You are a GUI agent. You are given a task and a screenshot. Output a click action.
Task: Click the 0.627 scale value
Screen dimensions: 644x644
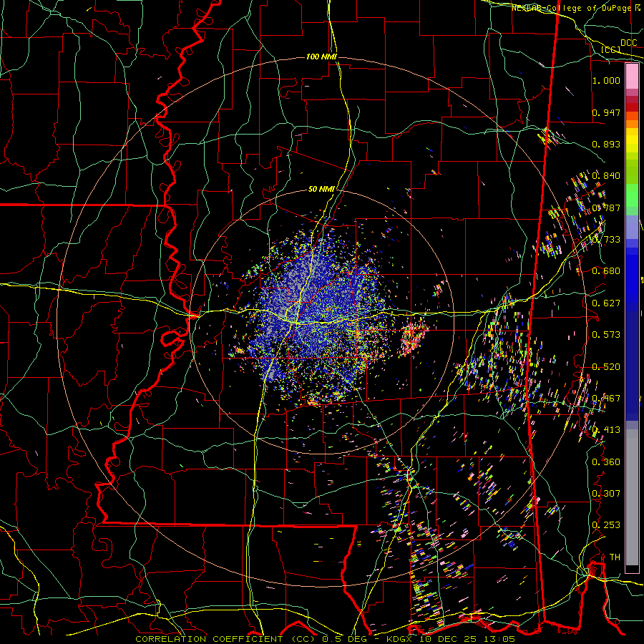pyautogui.click(x=606, y=303)
